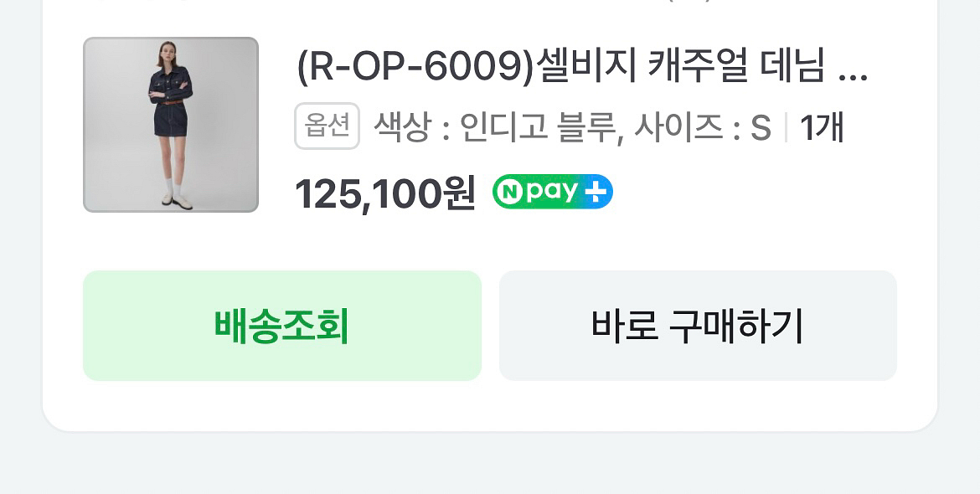Click the blue plus symbol on Npay badge

point(595,192)
